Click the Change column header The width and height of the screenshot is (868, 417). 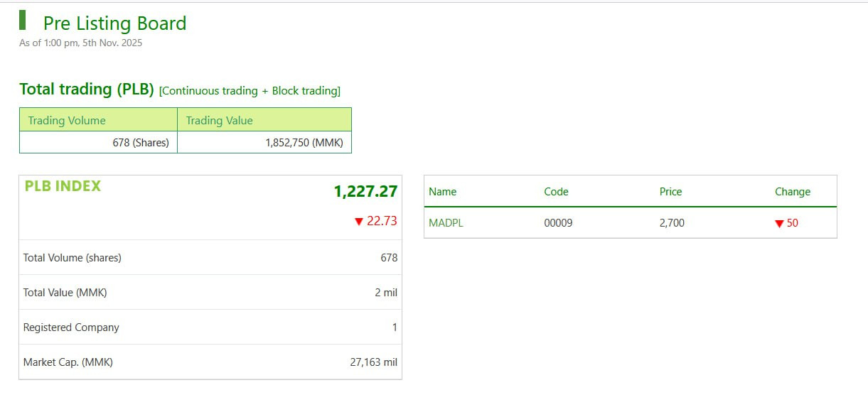(x=792, y=192)
